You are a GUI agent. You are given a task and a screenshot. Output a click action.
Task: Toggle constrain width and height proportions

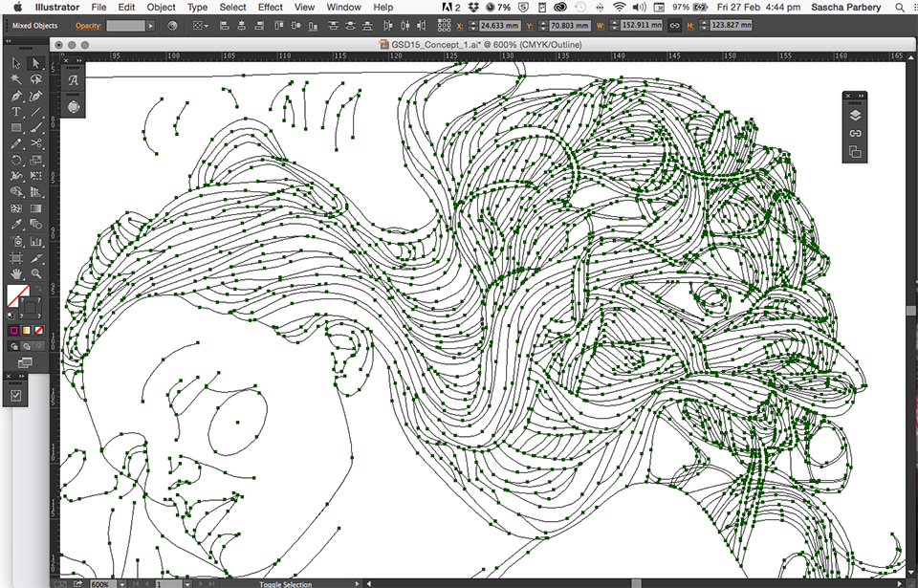[x=675, y=26]
